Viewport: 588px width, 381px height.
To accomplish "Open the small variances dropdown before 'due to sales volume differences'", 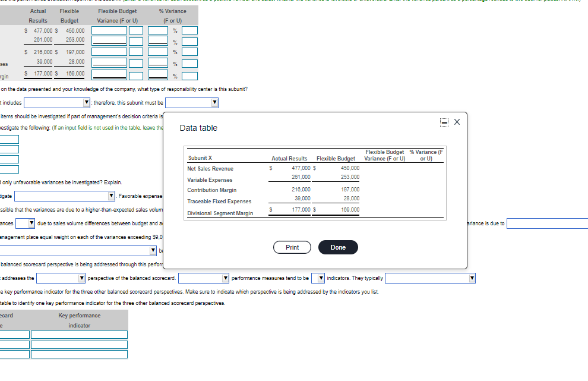I will [x=25, y=223].
